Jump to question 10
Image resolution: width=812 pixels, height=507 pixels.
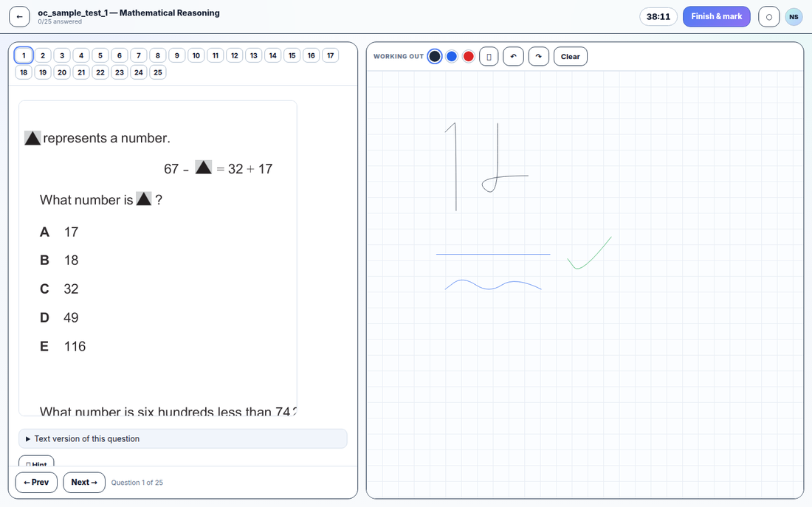[x=196, y=55]
